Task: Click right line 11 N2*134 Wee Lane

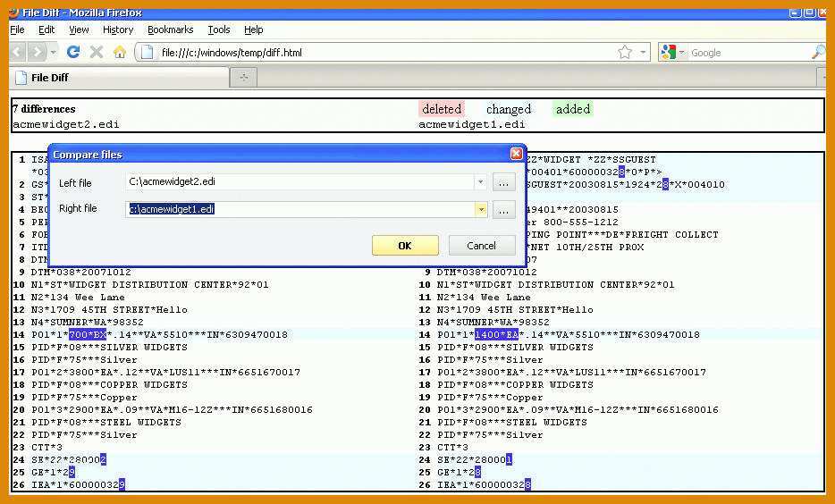Action: [484, 298]
